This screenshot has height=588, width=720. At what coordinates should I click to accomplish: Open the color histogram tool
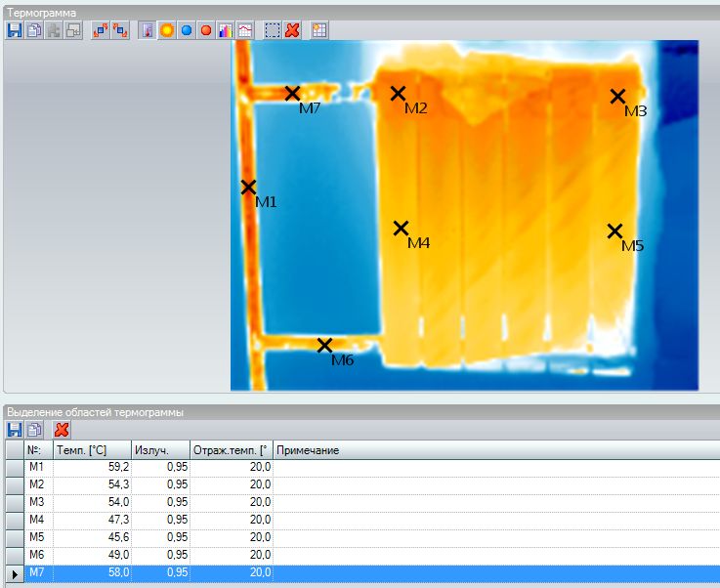226,30
